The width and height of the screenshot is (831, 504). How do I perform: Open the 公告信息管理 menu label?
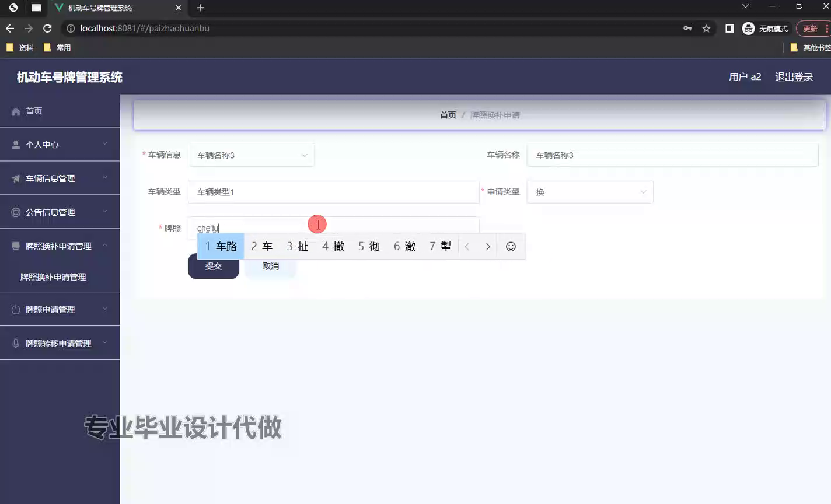pos(50,212)
